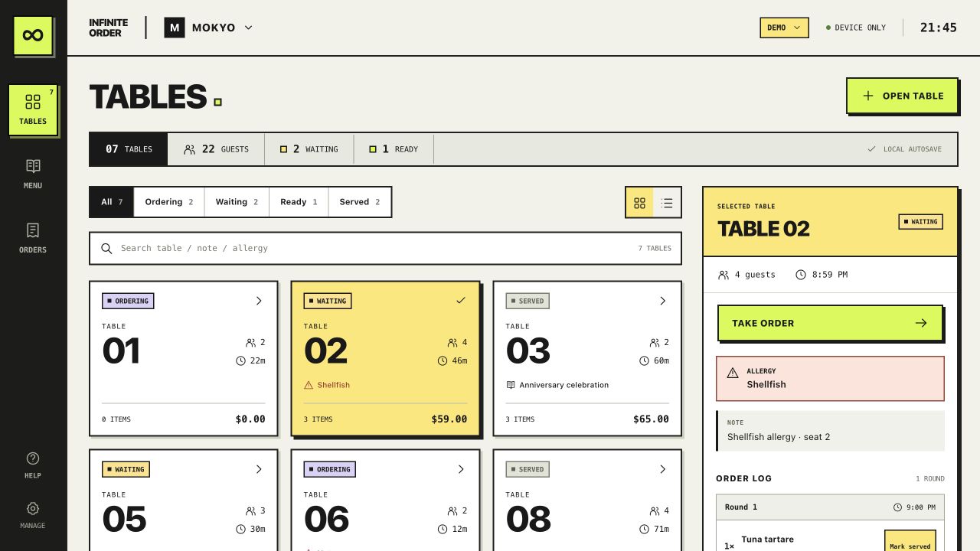Open Help from the sidebar
Screen dimensions: 980x551
tap(33, 465)
